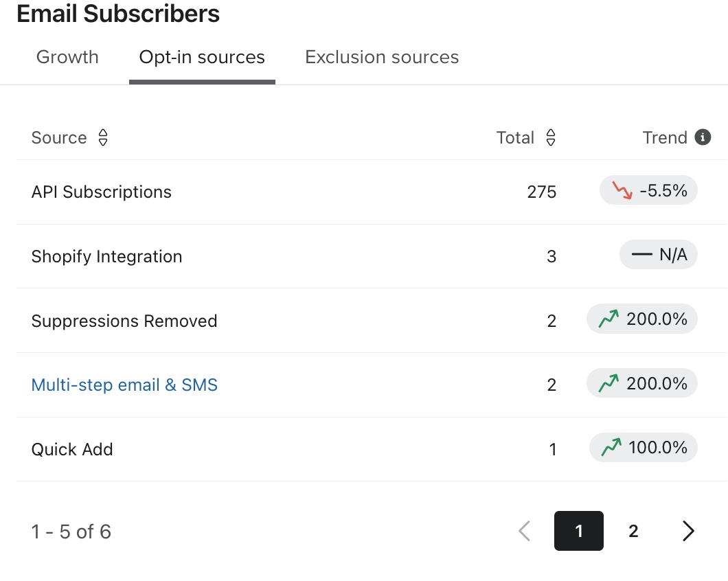Viewport: 728px width, 581px height.
Task: Click the -5.5% trend badge
Action: [648, 191]
